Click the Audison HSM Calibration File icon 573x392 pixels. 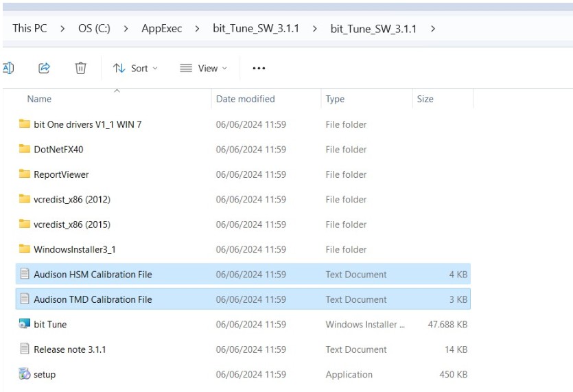[25, 273]
